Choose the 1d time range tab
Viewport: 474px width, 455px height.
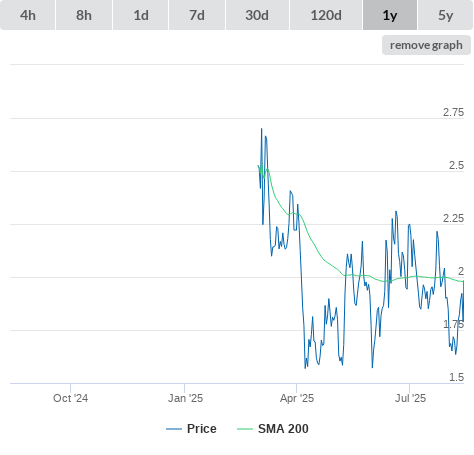(x=141, y=15)
